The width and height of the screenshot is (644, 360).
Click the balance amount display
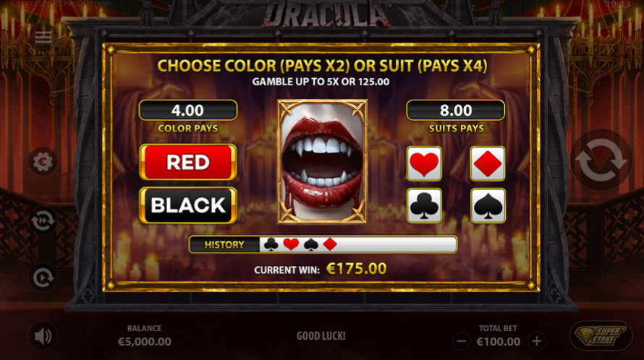tap(145, 341)
